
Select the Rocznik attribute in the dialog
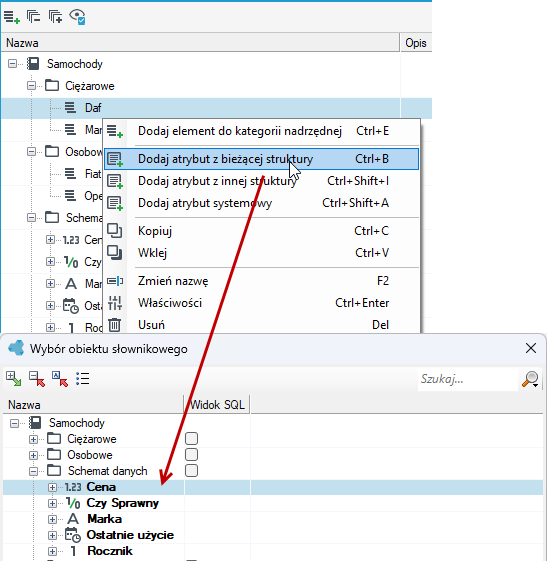(x=109, y=551)
